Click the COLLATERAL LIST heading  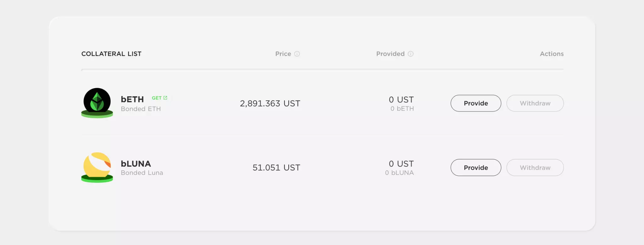coord(111,54)
